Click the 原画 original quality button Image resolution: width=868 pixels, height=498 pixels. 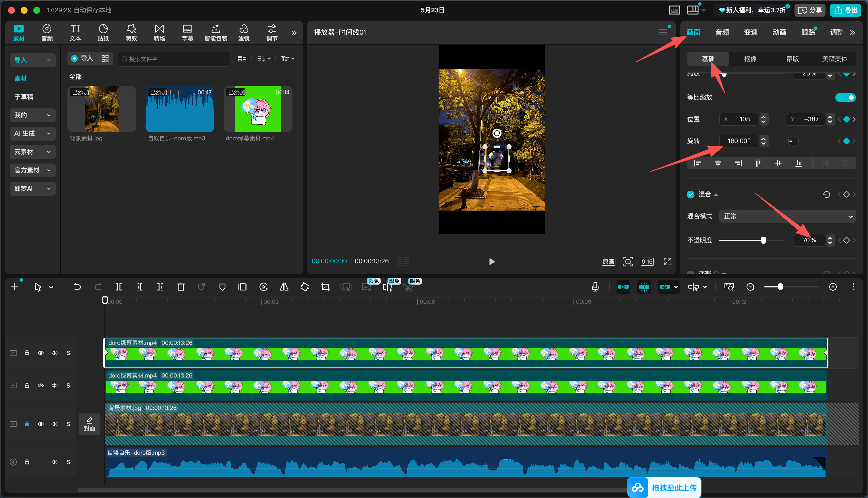[608, 262]
